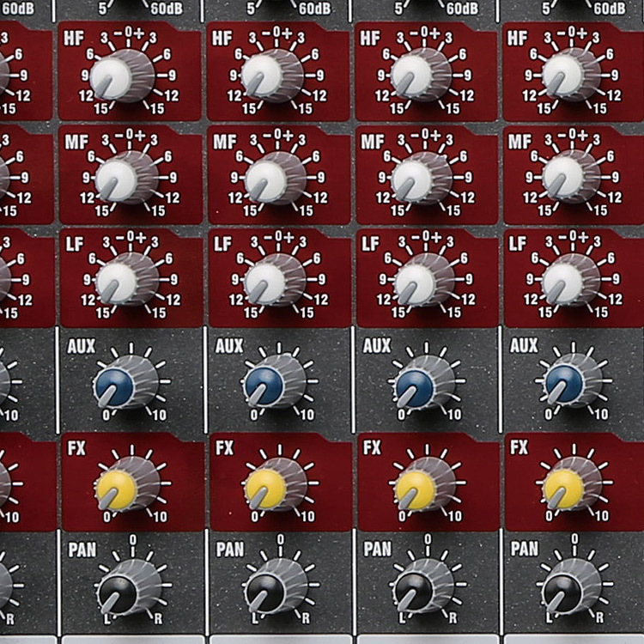Image resolution: width=644 pixels, height=644 pixels.
Task: Click the HF knob on the first full channel strip
Action: 122,76
